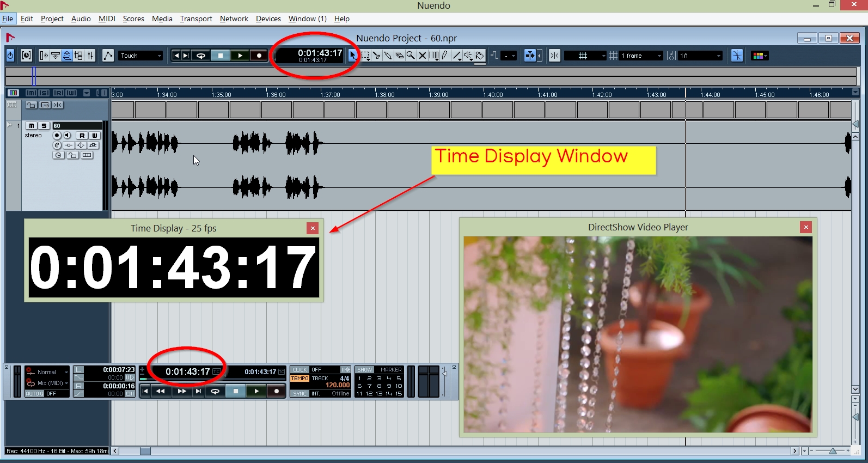This screenshot has height=463, width=868.
Task: Open the snap type Grid dropdown
Action: click(x=585, y=56)
